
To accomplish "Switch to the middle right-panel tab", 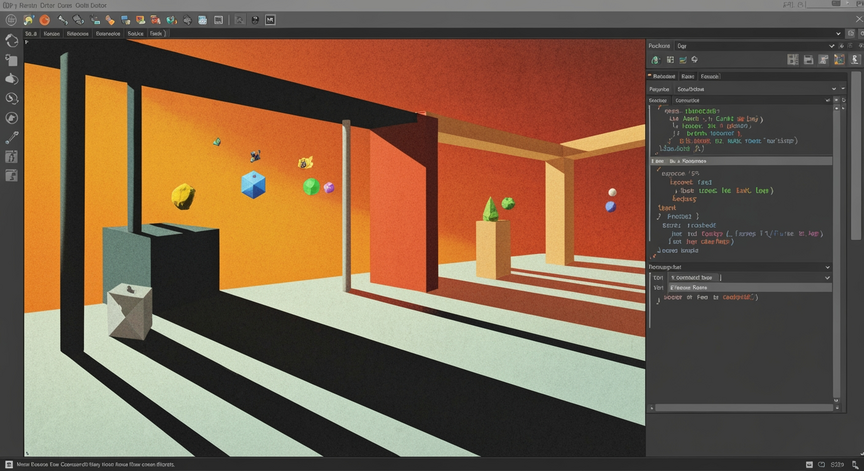I will click(x=687, y=76).
